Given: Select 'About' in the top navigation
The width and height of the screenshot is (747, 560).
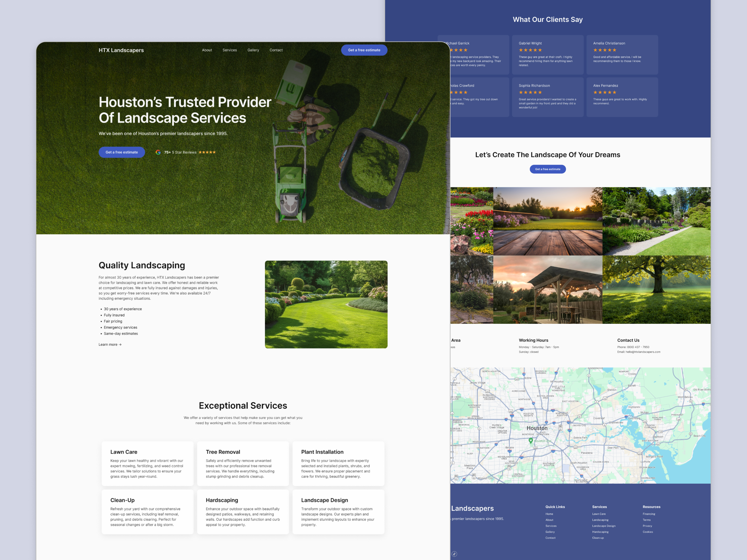Looking at the screenshot, I should [x=207, y=50].
